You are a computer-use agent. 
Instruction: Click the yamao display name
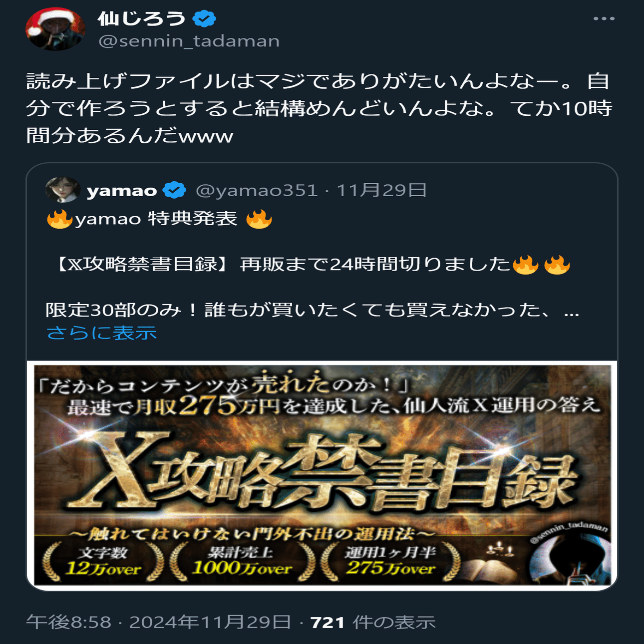coord(122,190)
